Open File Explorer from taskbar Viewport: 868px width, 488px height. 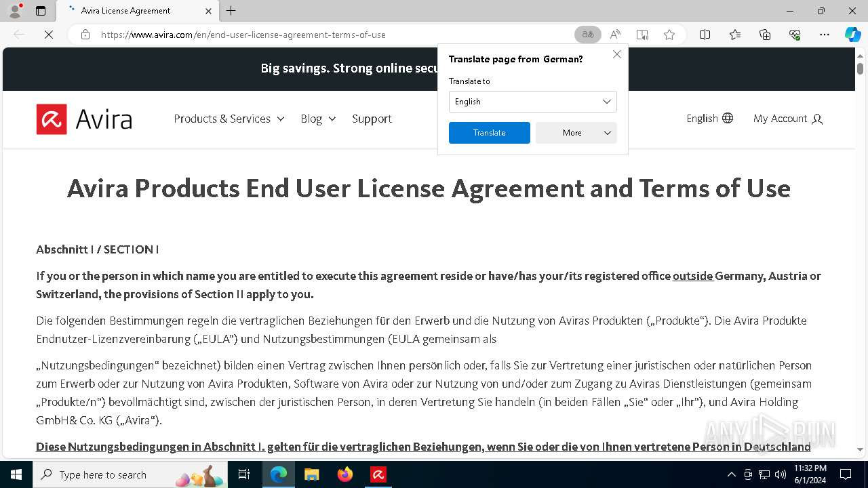point(311,474)
